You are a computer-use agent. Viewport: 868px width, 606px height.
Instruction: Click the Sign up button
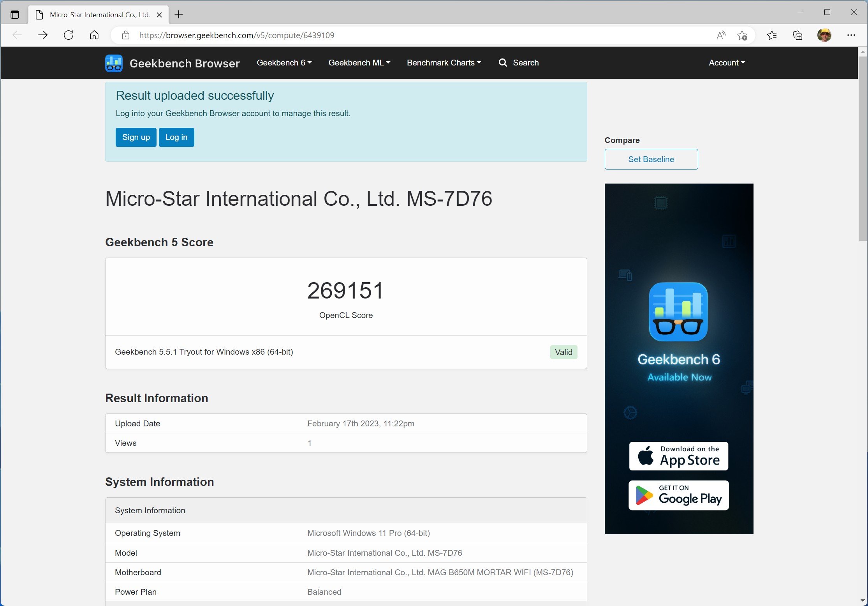click(135, 137)
